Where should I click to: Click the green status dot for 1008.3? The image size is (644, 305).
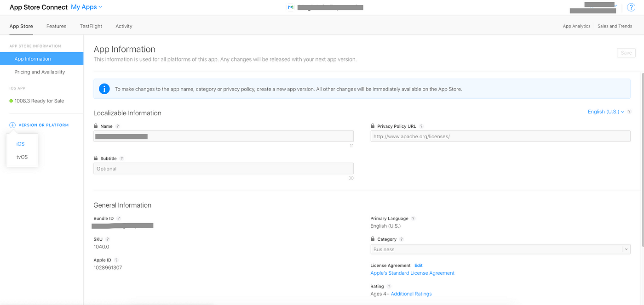(11, 101)
